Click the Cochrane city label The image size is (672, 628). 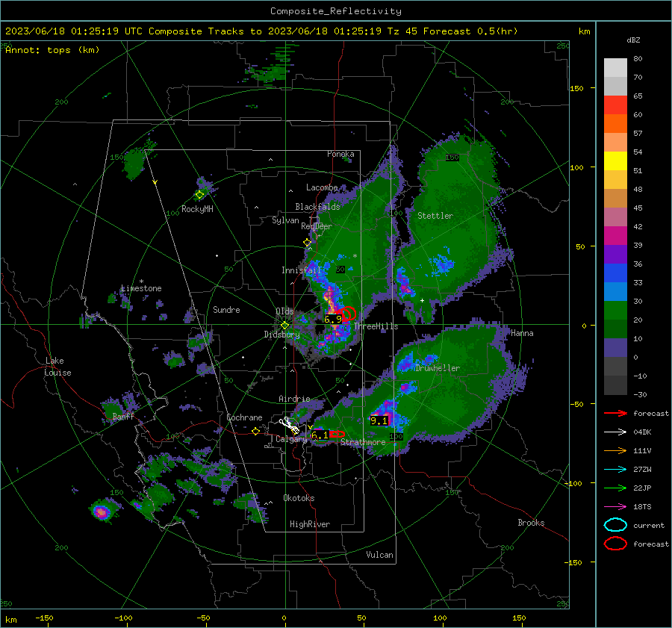(x=244, y=417)
